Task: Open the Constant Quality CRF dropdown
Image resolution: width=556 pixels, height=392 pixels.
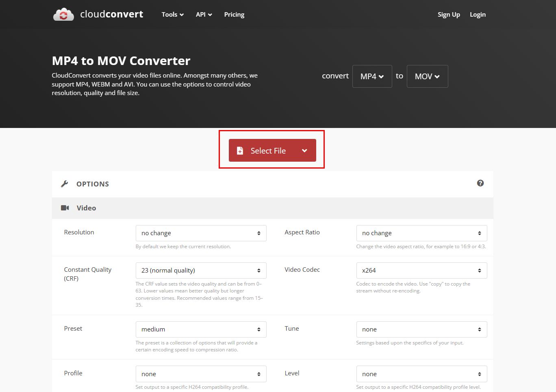Action: (x=201, y=271)
